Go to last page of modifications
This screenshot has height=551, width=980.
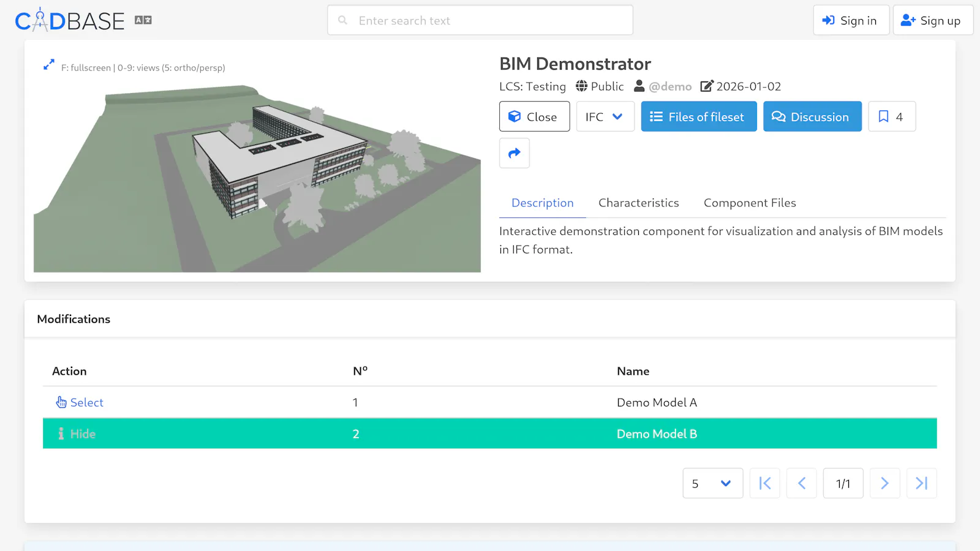tap(922, 483)
